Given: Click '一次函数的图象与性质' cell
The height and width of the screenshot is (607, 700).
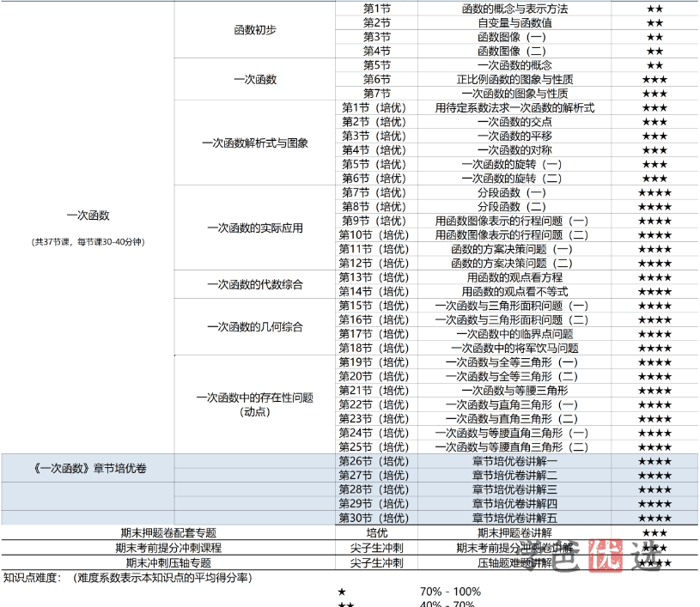Looking at the screenshot, I should (x=514, y=94).
